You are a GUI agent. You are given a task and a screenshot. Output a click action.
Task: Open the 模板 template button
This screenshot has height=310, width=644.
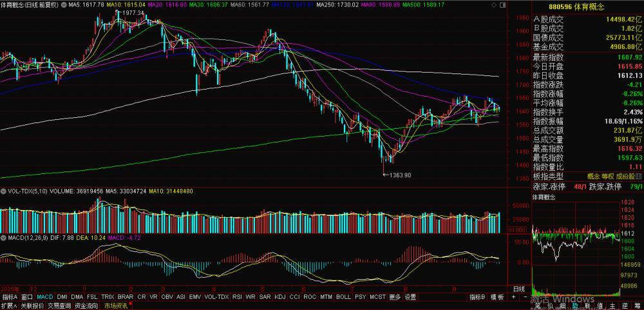click(x=497, y=297)
